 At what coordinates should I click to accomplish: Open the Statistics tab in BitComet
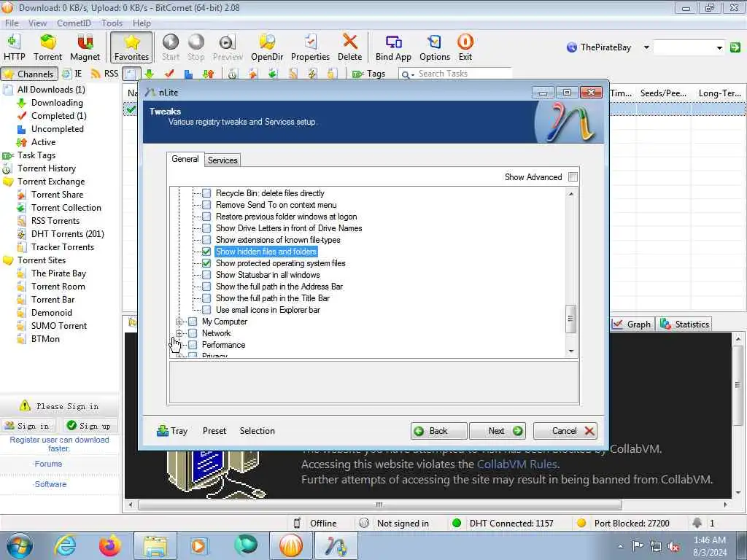[684, 324]
